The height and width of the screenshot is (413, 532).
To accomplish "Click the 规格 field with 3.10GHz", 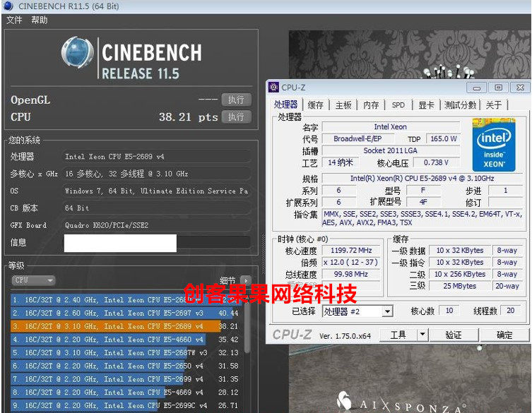I will click(422, 179).
